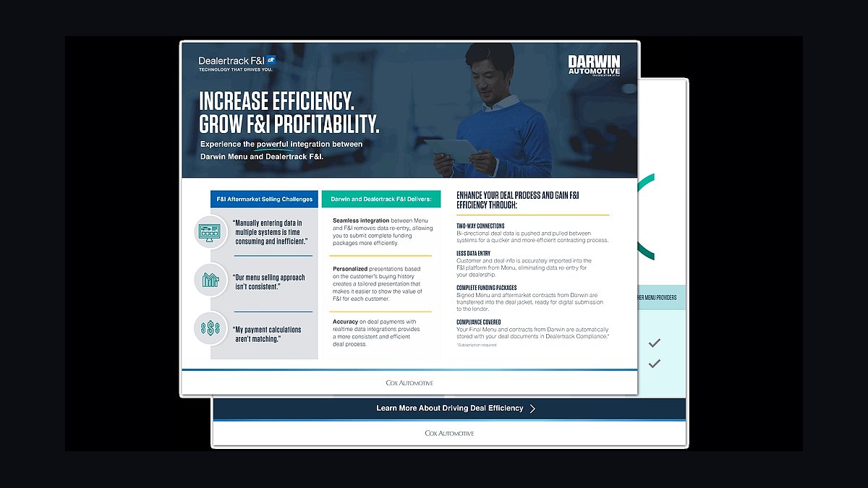Click the Cox Automotive logo on the front page
Screen dimensions: 868x488
click(409, 382)
